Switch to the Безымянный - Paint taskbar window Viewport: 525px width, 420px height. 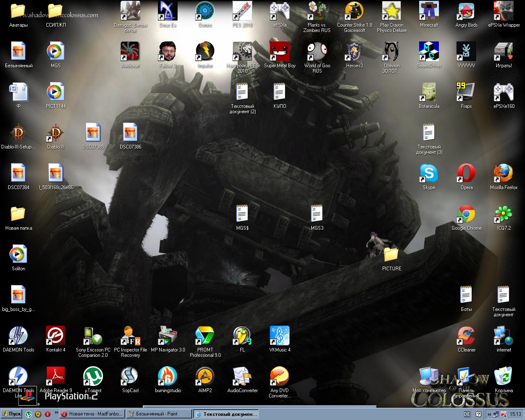pos(158,414)
